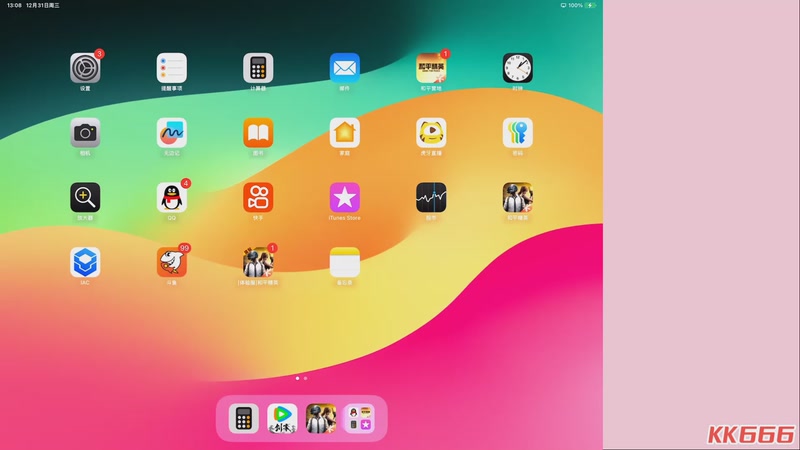Open the Settings app with badge 3
Image resolution: width=800 pixels, height=450 pixels.
85,68
